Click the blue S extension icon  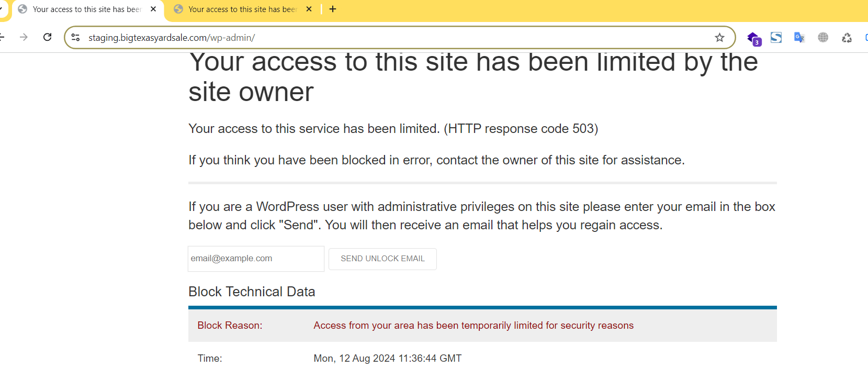pyautogui.click(x=776, y=38)
